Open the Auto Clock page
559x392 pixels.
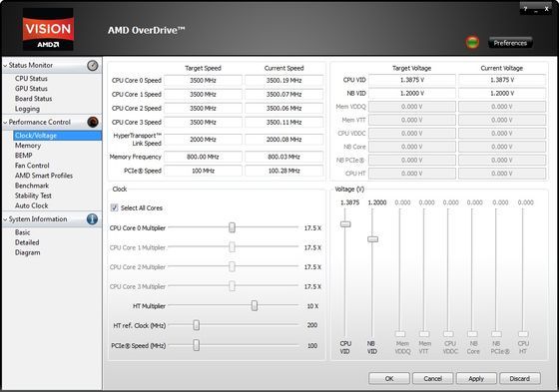coord(31,205)
